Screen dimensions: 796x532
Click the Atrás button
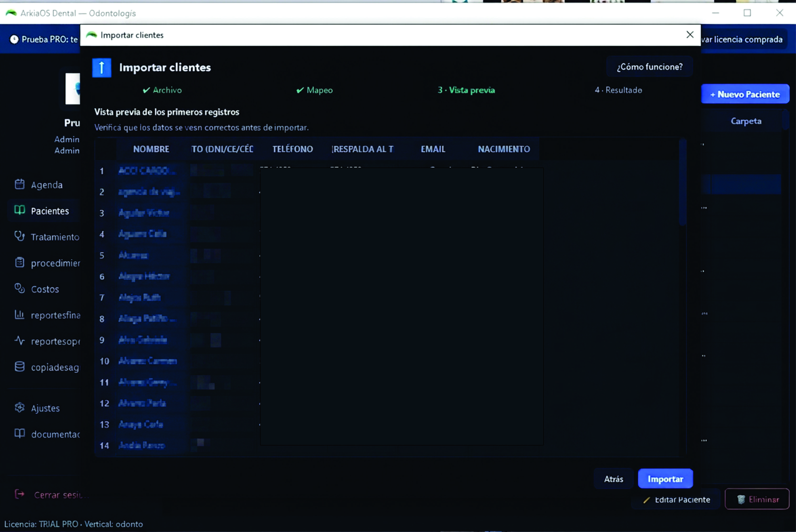tap(613, 479)
